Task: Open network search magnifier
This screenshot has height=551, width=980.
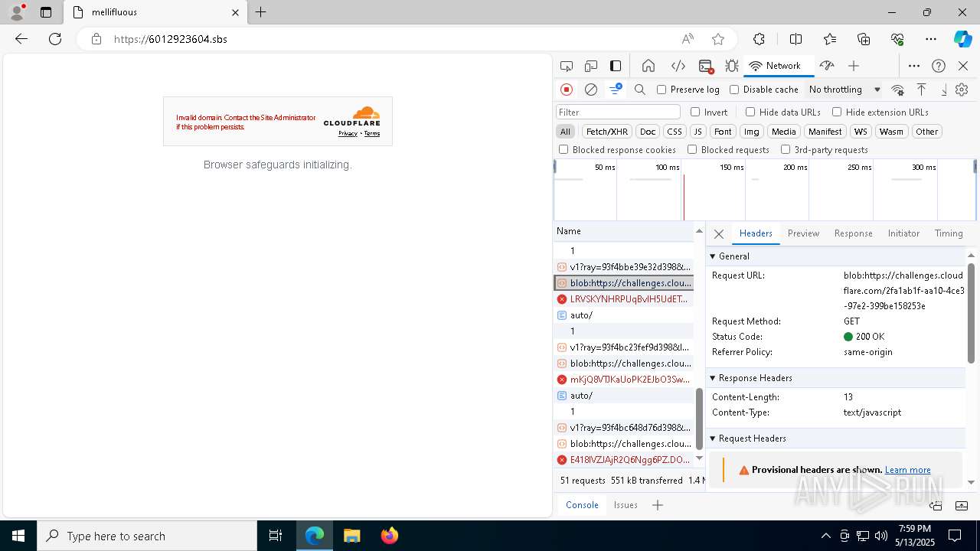Action: pyautogui.click(x=640, y=90)
